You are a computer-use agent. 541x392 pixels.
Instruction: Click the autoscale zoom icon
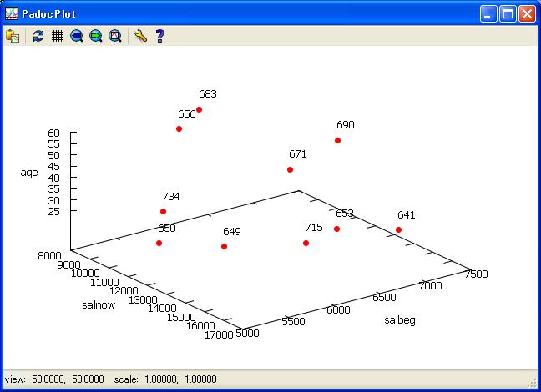115,36
